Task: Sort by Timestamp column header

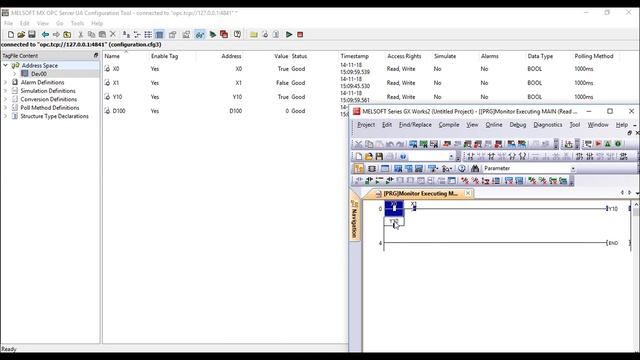Action: tap(355, 56)
